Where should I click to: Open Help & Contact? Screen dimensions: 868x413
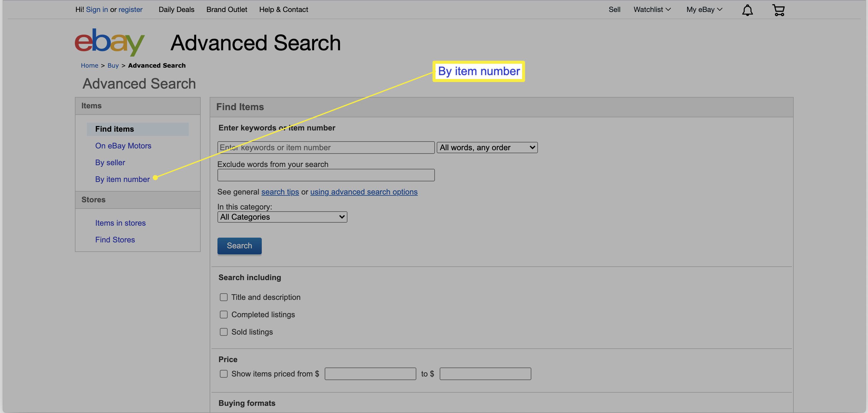(283, 9)
